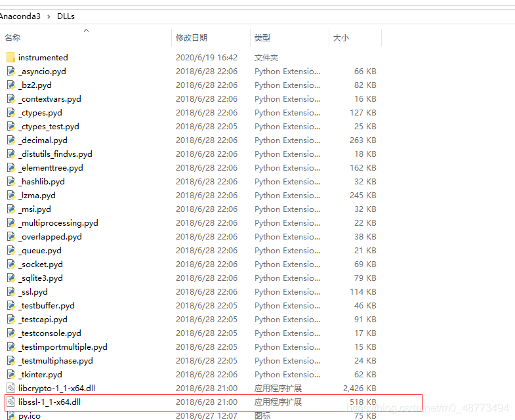Select the _queue.pyd file icon
The height and width of the screenshot is (420, 515).
click(11, 251)
